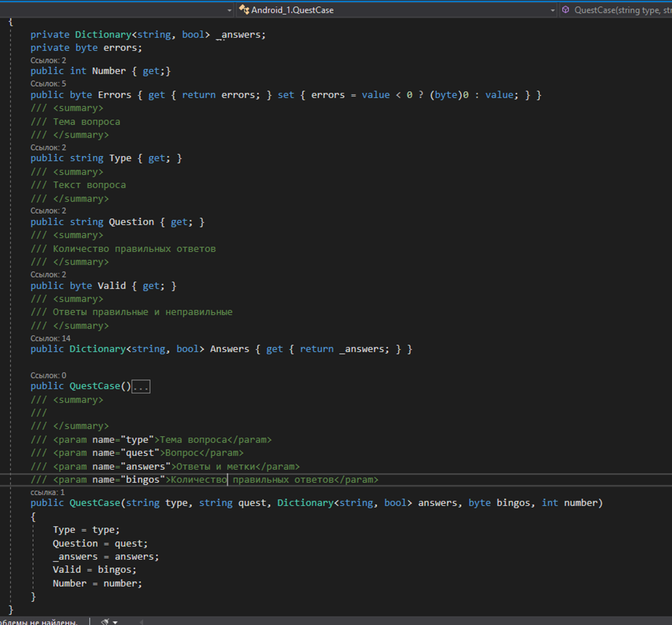Click the leftmost project dropdown arrow in navigation bar
This screenshot has width=672, height=625.
pos(229,10)
